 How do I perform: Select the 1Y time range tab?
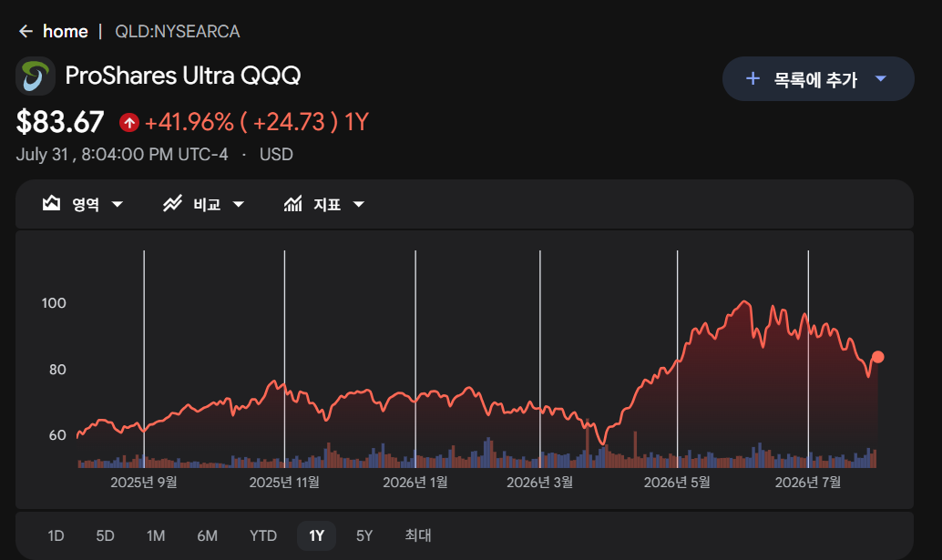point(317,535)
